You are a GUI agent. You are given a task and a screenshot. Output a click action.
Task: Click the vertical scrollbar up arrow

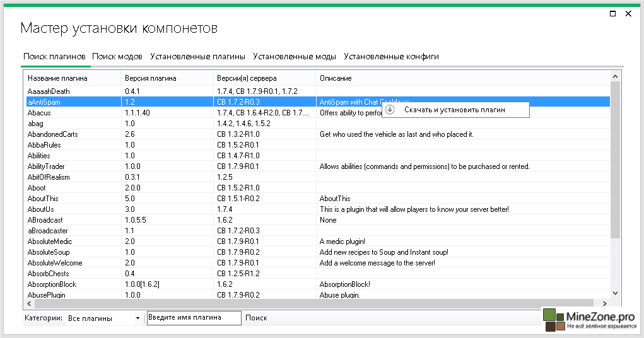pos(615,76)
